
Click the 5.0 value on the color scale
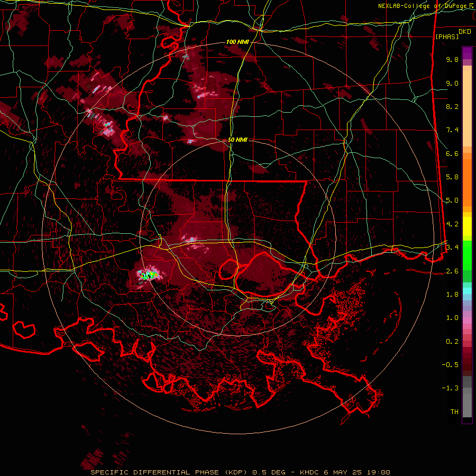(x=452, y=200)
